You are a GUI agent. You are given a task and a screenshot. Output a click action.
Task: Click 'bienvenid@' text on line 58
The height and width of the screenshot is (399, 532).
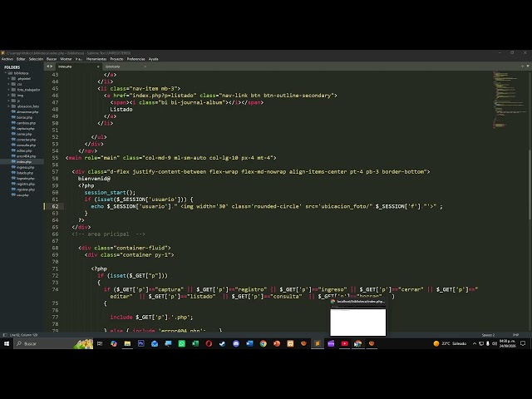point(94,179)
